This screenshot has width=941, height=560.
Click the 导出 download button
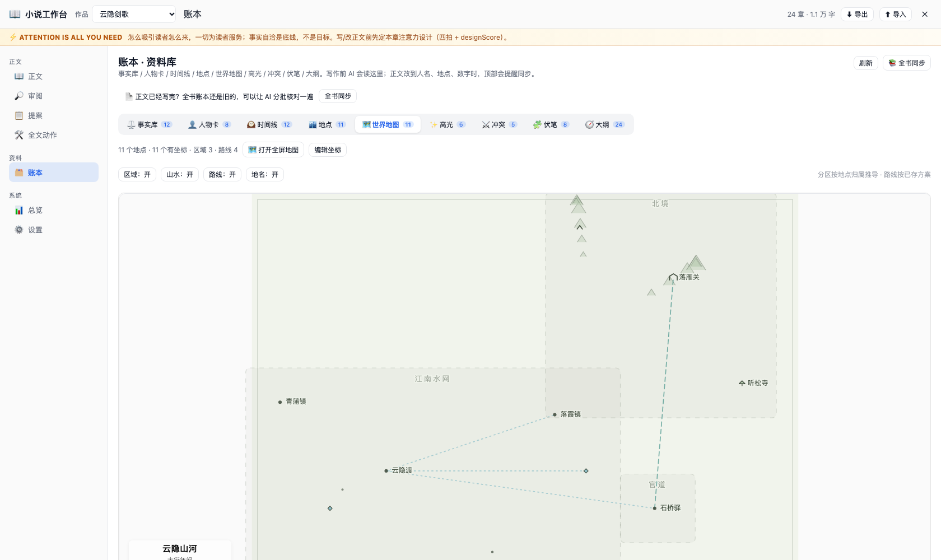pos(857,15)
